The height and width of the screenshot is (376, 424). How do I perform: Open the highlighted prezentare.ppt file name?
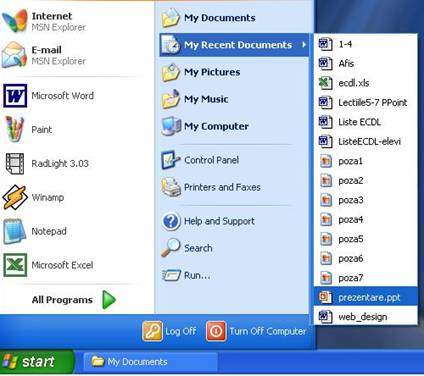click(x=369, y=297)
